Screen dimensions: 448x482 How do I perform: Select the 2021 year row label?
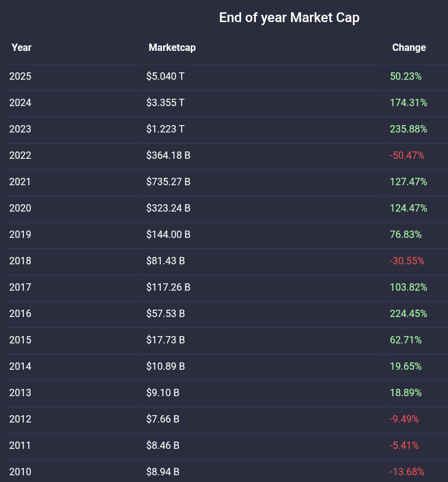[x=20, y=182]
